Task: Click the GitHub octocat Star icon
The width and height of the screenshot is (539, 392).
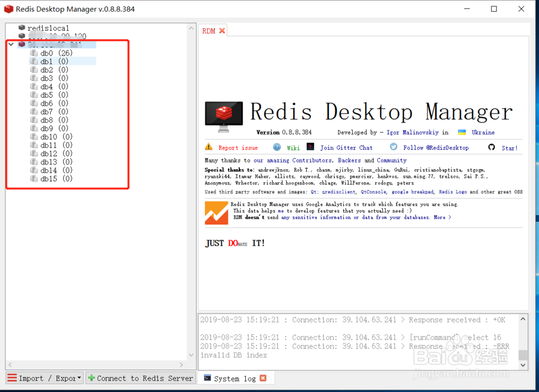Action: (x=492, y=147)
